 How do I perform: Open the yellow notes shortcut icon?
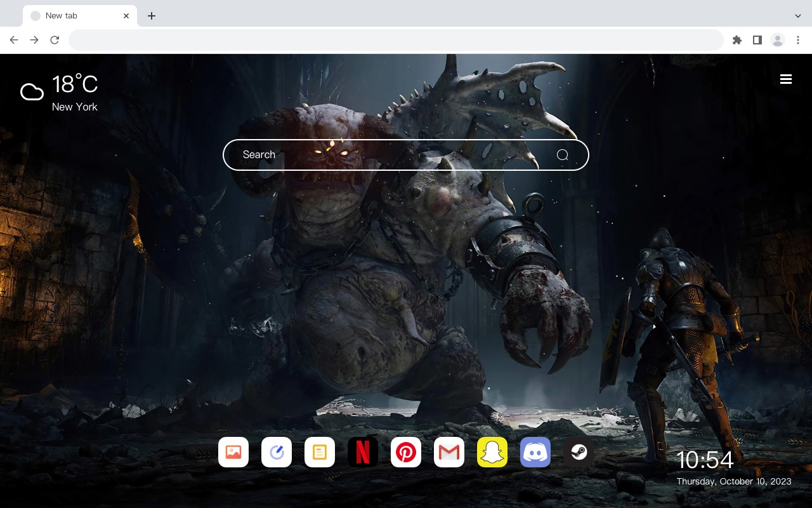[320, 452]
